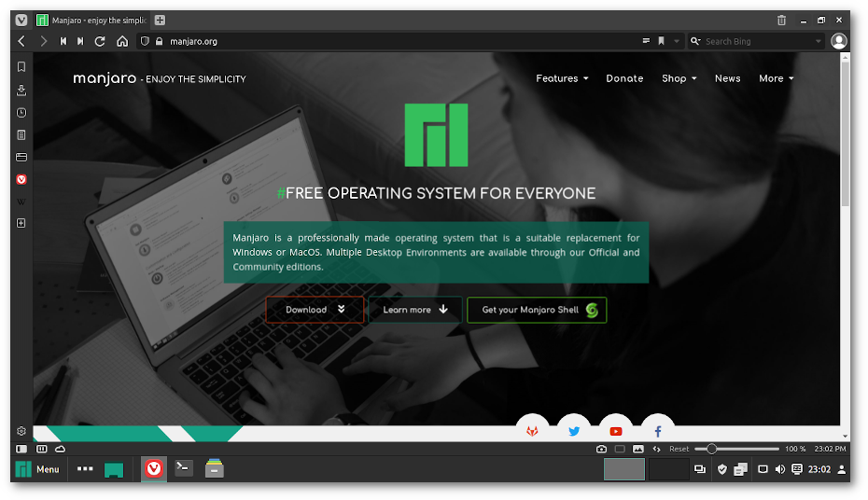Viewport: 868px width, 500px height.
Task: Click the lock icon next to manjaro.org
Action: pyautogui.click(x=160, y=41)
